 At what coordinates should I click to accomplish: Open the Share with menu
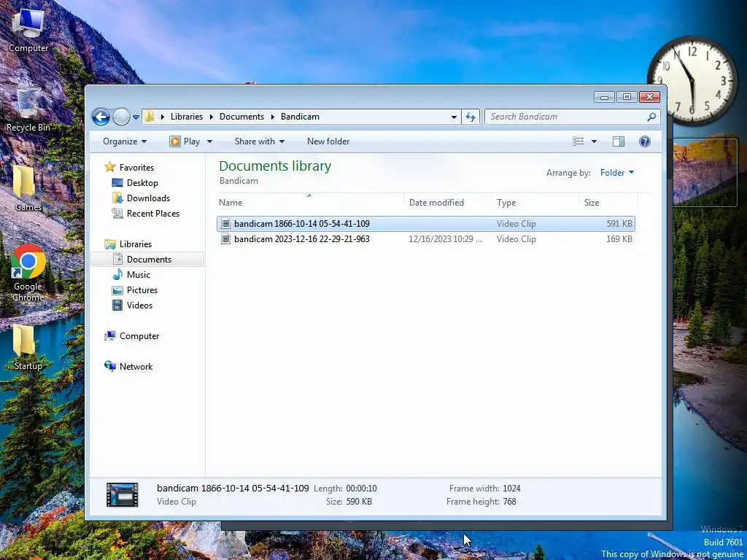click(259, 141)
